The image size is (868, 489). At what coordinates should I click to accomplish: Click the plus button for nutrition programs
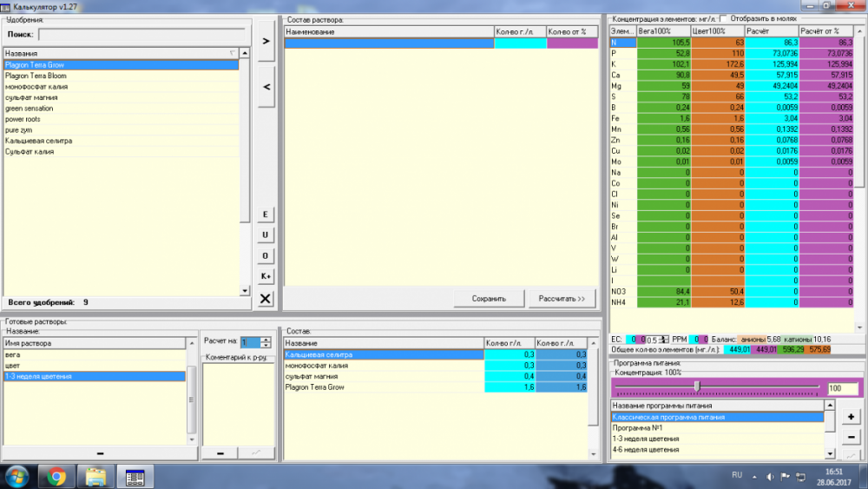(851, 416)
